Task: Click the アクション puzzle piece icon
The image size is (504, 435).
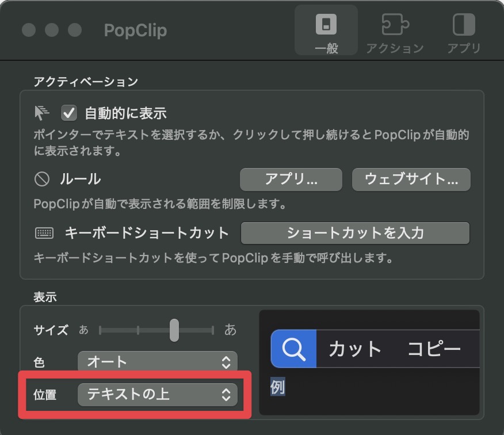Action: click(x=395, y=25)
